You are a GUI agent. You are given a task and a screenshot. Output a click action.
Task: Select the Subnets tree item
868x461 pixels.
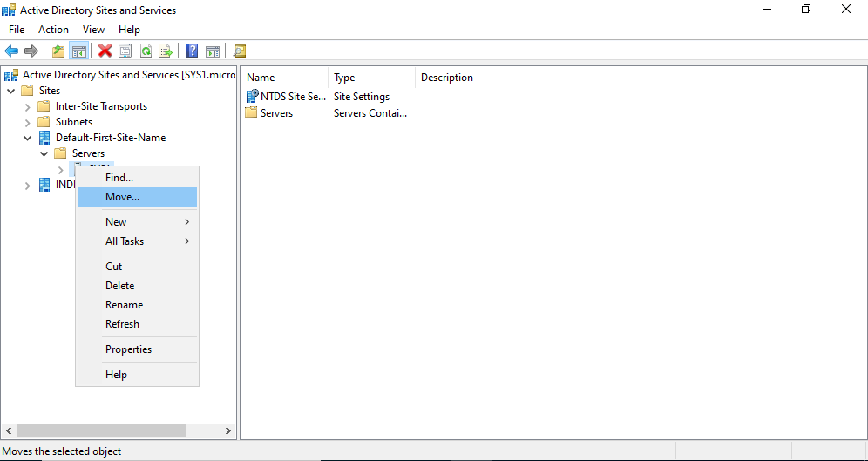(73, 122)
